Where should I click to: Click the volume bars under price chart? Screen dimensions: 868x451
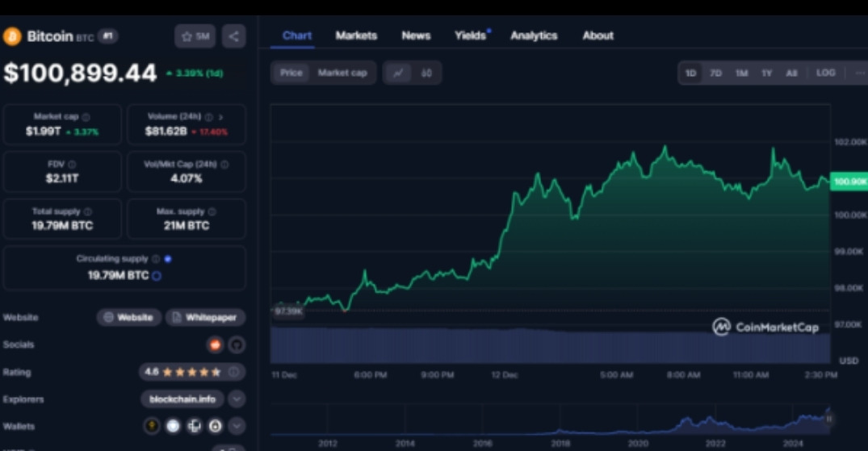[x=550, y=345]
